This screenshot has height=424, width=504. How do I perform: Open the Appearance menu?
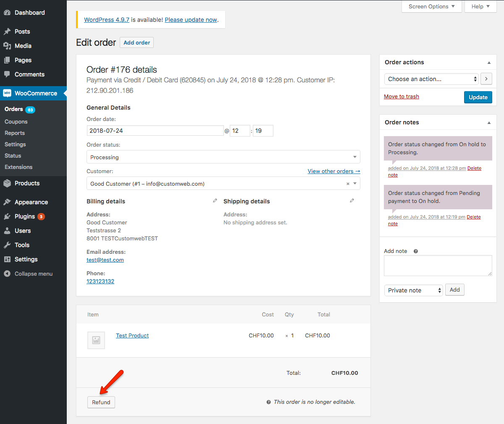[x=32, y=202]
